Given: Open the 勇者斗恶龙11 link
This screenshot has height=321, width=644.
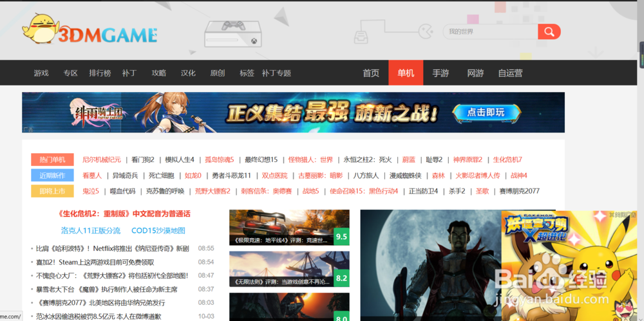Looking at the screenshot, I should [231, 176].
